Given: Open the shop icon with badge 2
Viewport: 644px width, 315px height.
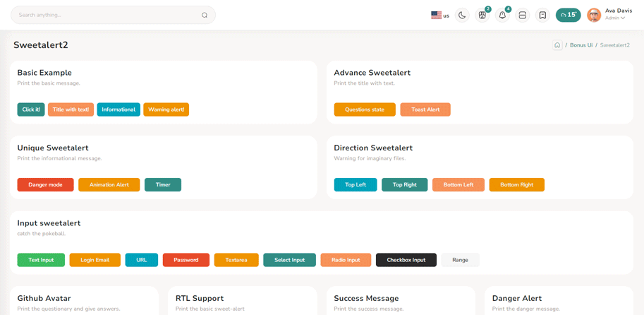Looking at the screenshot, I should 482,15.
